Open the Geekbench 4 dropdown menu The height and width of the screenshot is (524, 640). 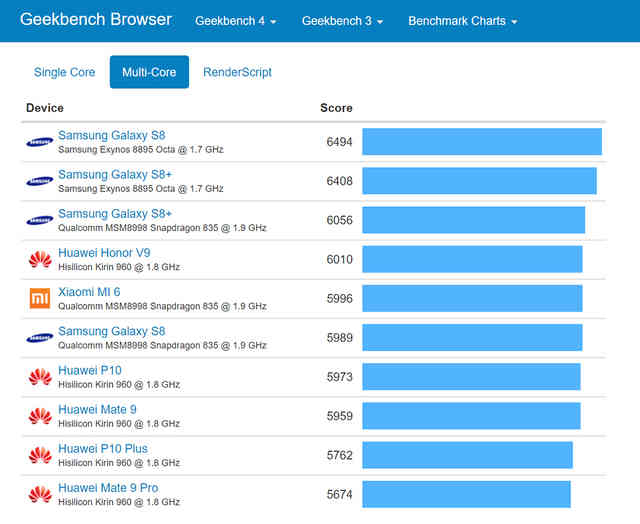(x=236, y=21)
